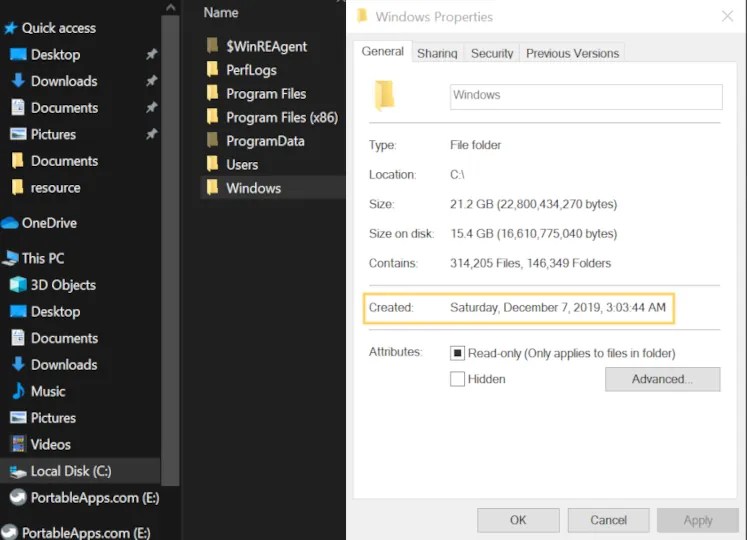This screenshot has height=540, width=747.
Task: Click pinned Documents page icon in Quick access
Action: 18,107
